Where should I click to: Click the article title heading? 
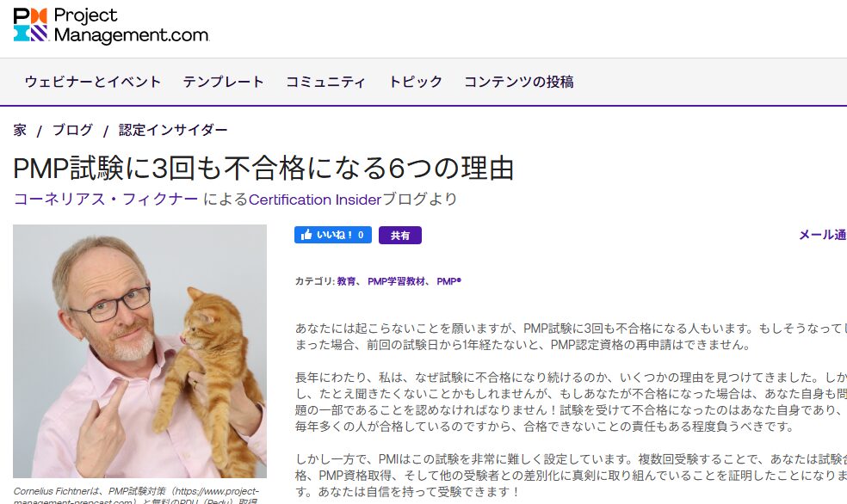[x=263, y=167]
